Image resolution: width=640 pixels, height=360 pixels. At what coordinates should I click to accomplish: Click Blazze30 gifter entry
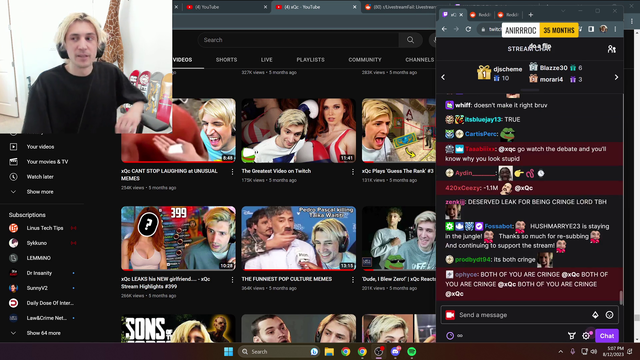pos(556,68)
